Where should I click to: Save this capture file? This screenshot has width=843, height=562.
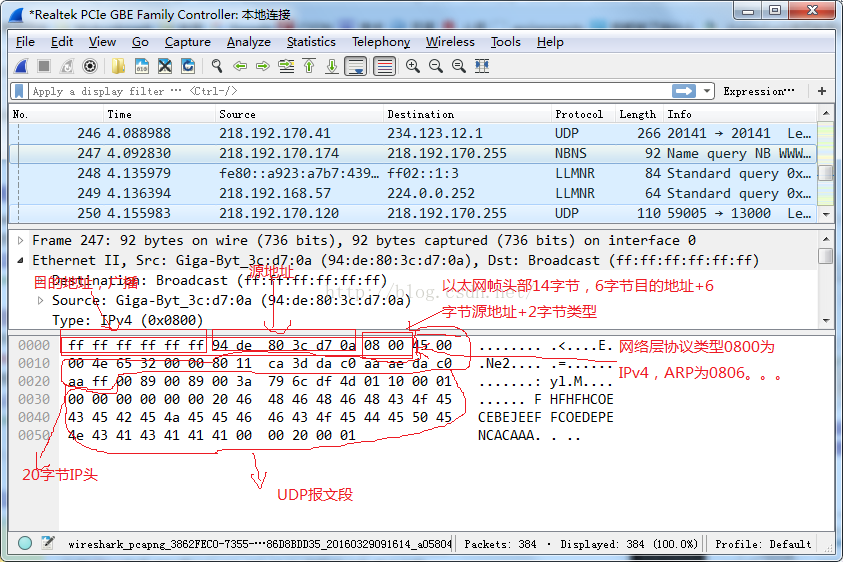[141, 66]
